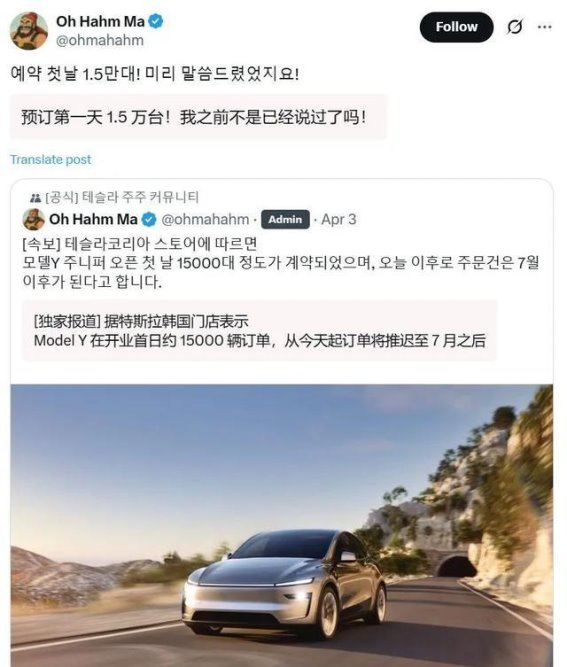The height and width of the screenshot is (667, 567).
Task: Open the three-dot more options menu
Action: [x=544, y=27]
